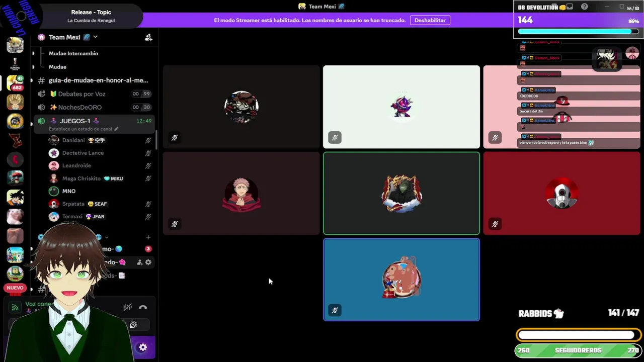Viewport: 644px width, 362px height.
Task: Open the DC green server icon
Action: pos(15,274)
